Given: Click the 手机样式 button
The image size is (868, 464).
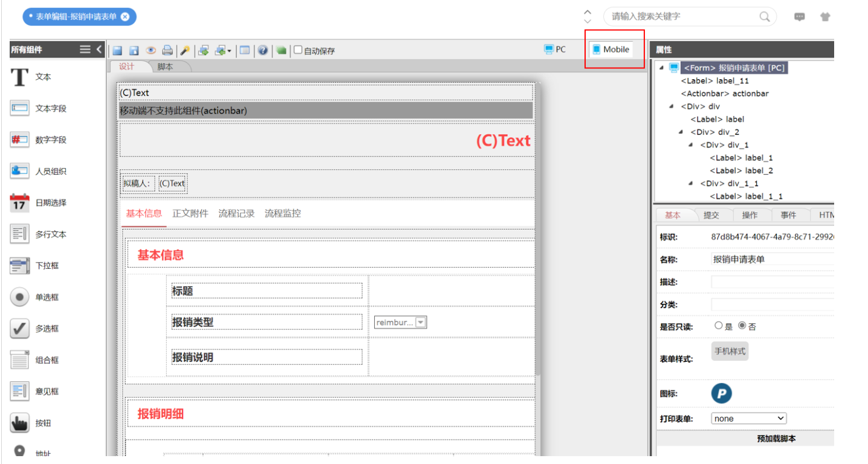Looking at the screenshot, I should 730,351.
